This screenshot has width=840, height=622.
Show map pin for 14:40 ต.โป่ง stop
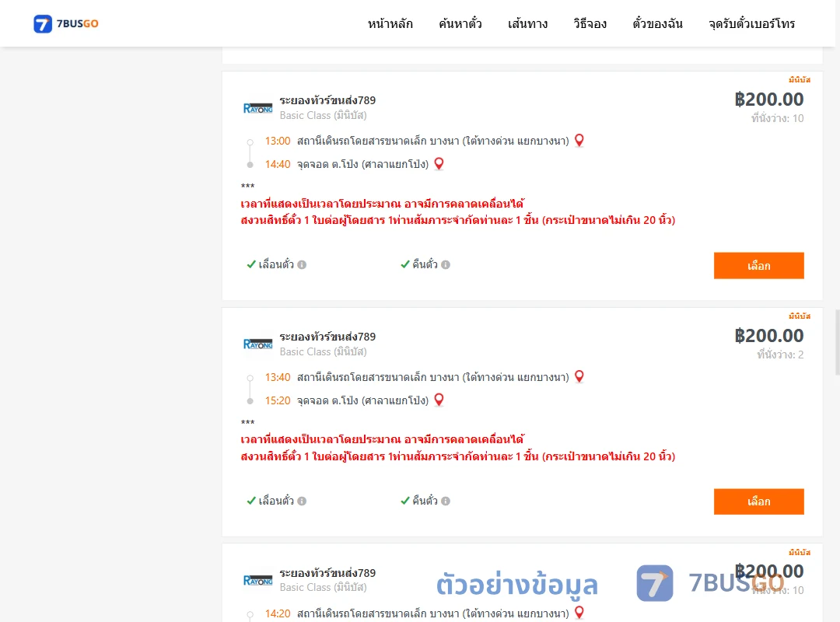tap(439, 163)
